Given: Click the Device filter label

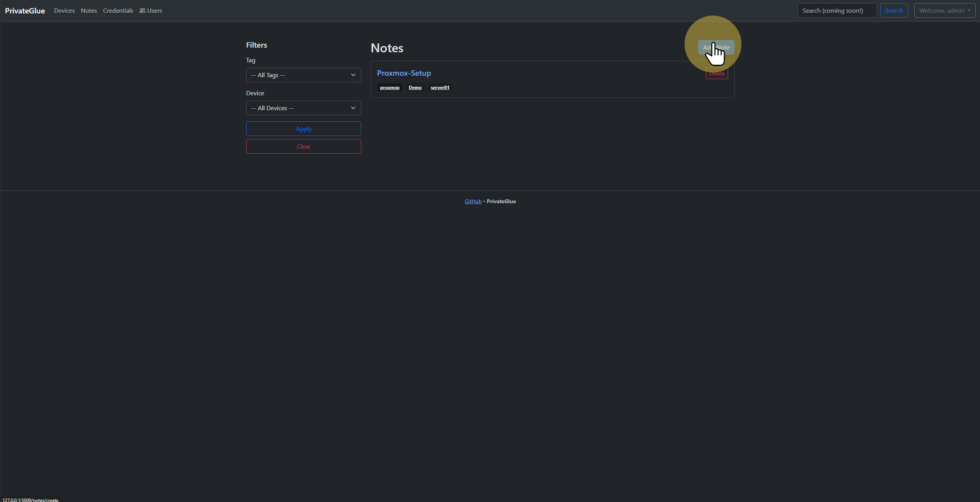Looking at the screenshot, I should click(x=255, y=93).
